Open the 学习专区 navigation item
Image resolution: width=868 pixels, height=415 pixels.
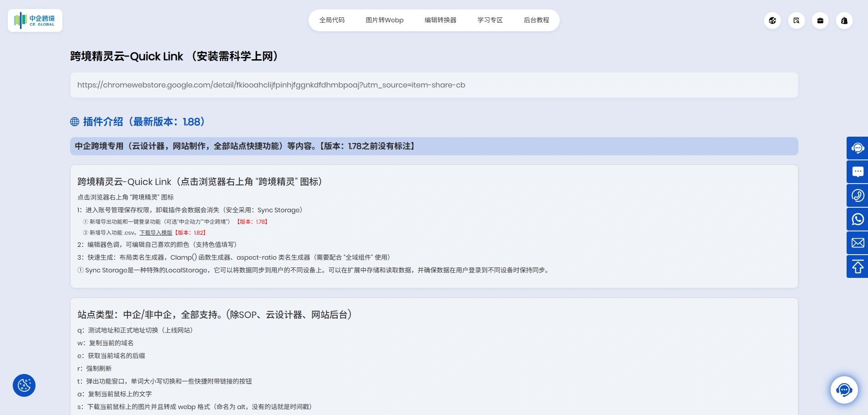(x=490, y=20)
